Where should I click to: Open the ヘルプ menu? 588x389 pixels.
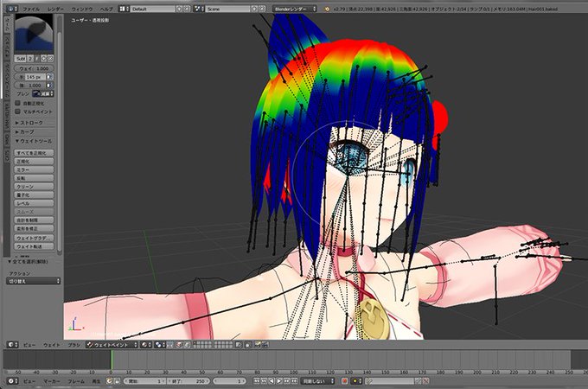coord(106,9)
